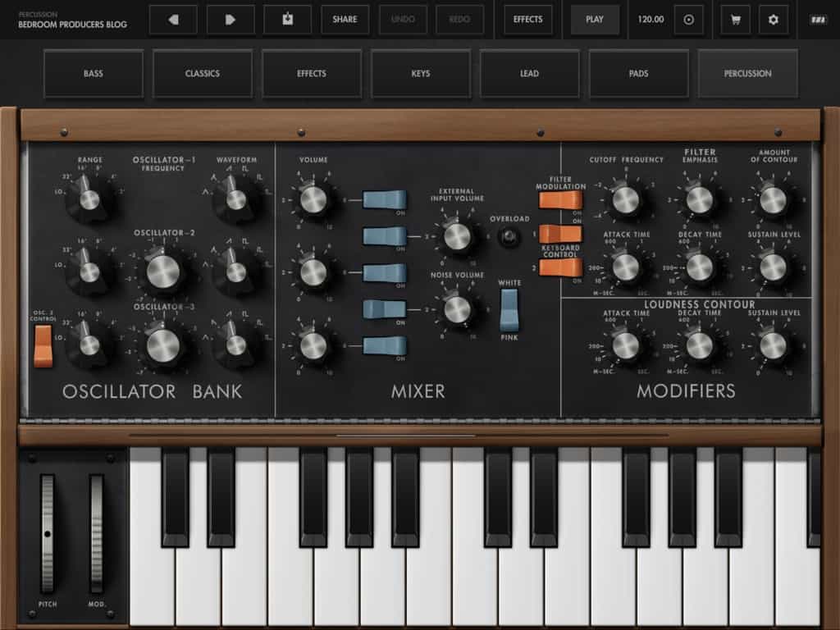Click oscillator 2 Waveform knob
840x630 pixels.
click(235, 272)
